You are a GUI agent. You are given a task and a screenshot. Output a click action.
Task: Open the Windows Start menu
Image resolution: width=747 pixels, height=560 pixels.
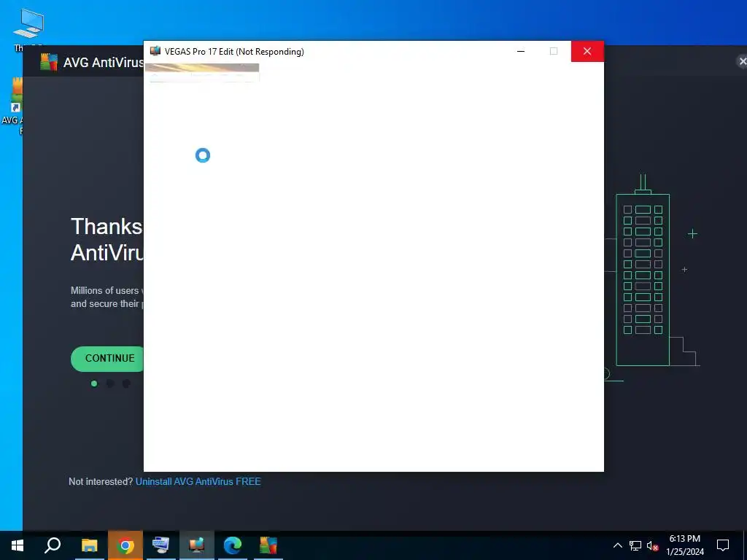(18, 545)
